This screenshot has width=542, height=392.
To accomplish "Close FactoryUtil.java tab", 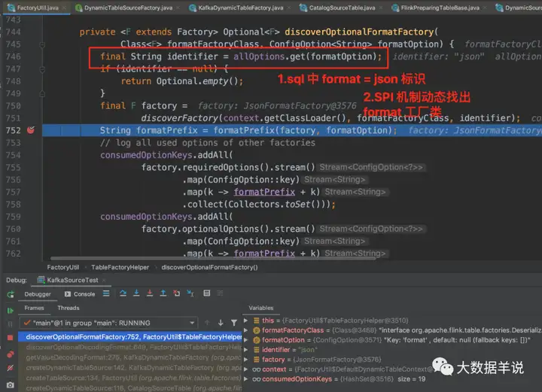I will point(65,8).
